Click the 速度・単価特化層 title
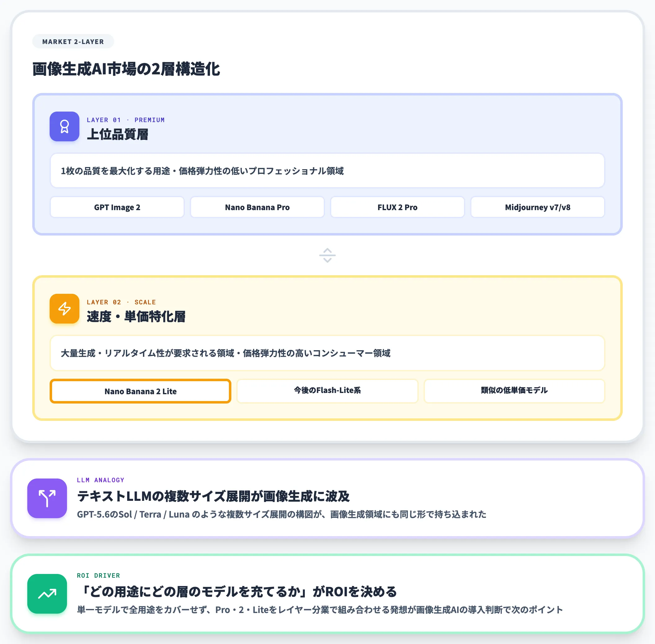Viewport: 655px width, 644px height. [x=136, y=317]
